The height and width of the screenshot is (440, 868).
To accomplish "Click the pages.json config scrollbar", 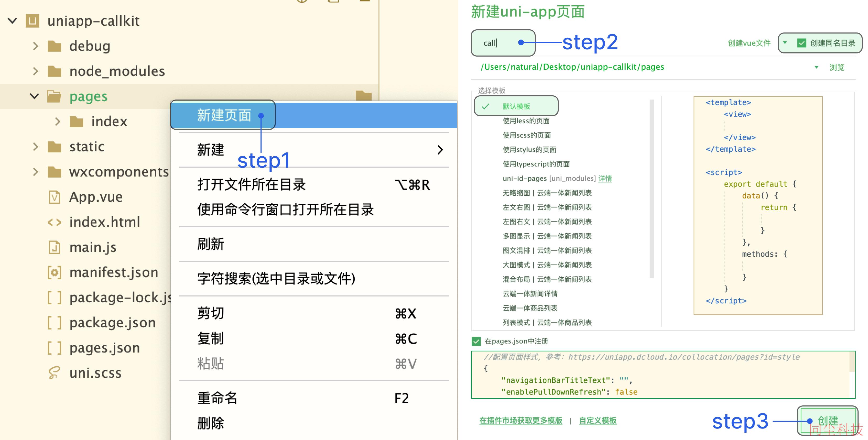I will (x=852, y=362).
